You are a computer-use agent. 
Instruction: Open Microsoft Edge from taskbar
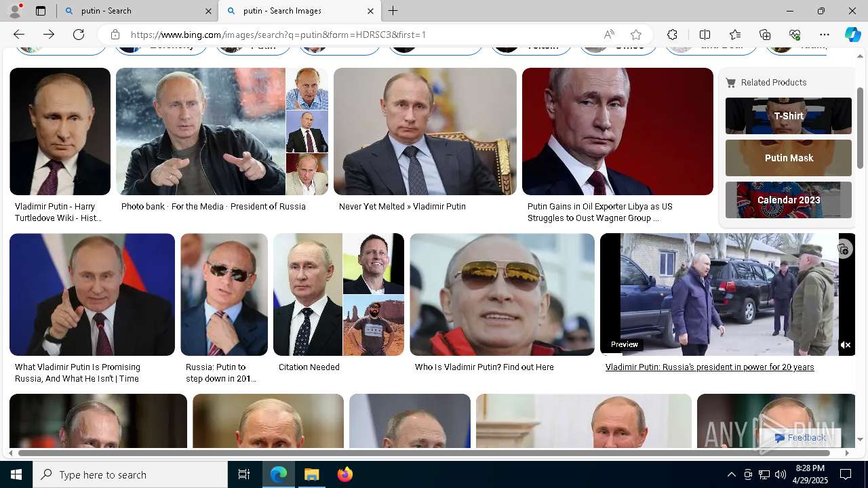click(x=279, y=474)
